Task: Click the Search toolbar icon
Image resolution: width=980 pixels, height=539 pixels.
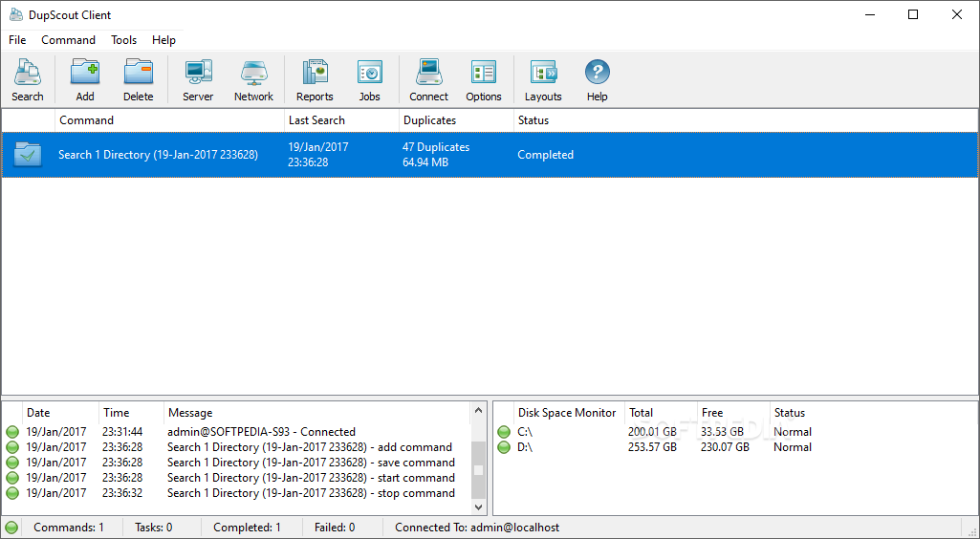Action: pyautogui.click(x=28, y=72)
